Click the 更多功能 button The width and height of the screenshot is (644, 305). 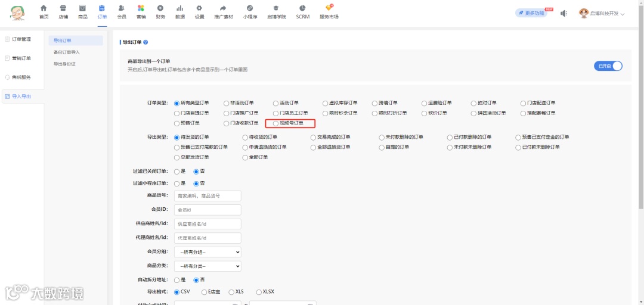click(x=531, y=13)
